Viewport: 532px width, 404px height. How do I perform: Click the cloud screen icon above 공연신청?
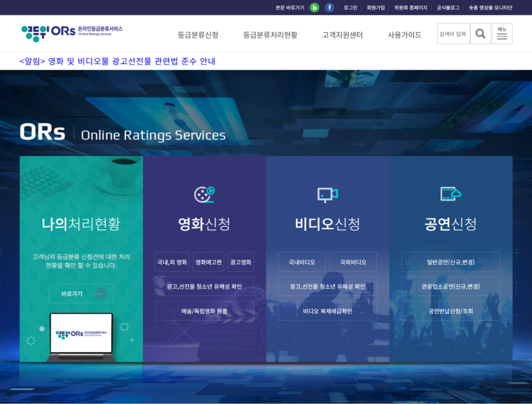point(450,194)
